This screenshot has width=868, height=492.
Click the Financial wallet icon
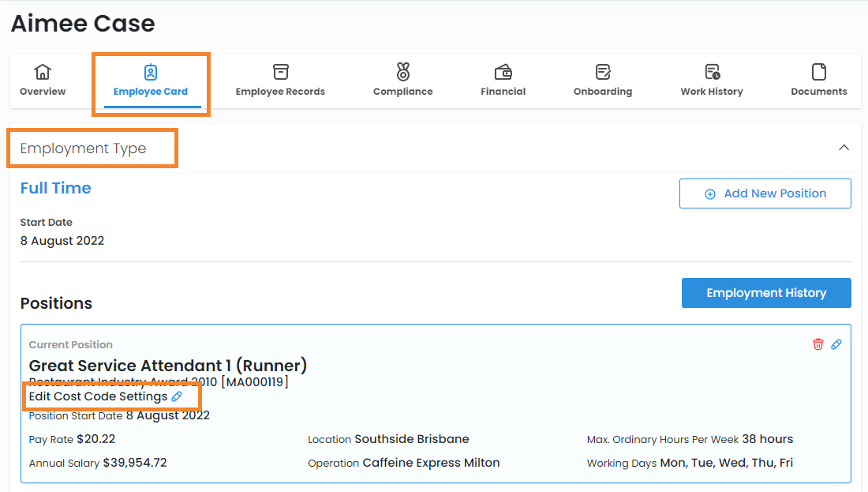pos(503,72)
